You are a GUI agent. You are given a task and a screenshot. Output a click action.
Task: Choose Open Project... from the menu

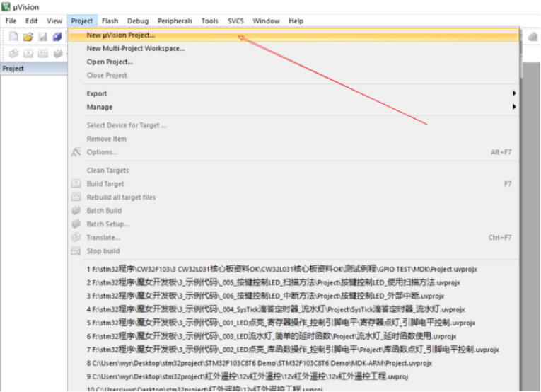coord(110,62)
